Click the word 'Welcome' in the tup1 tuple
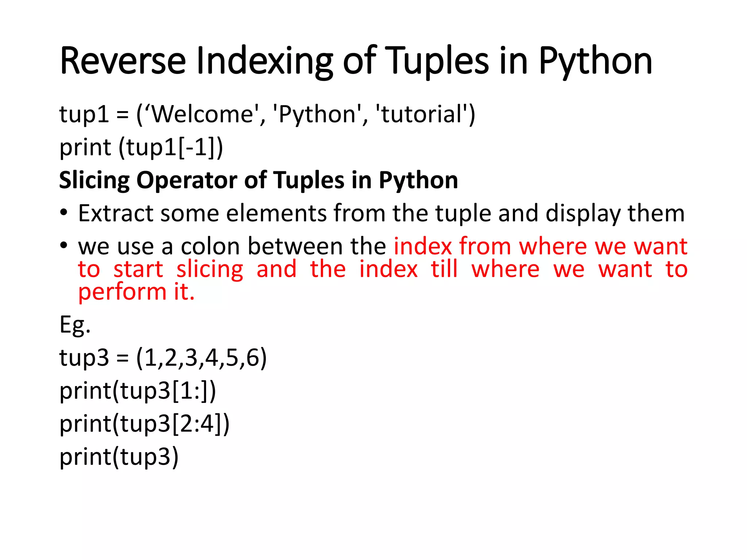This screenshot has width=747, height=560. pyautogui.click(x=202, y=114)
